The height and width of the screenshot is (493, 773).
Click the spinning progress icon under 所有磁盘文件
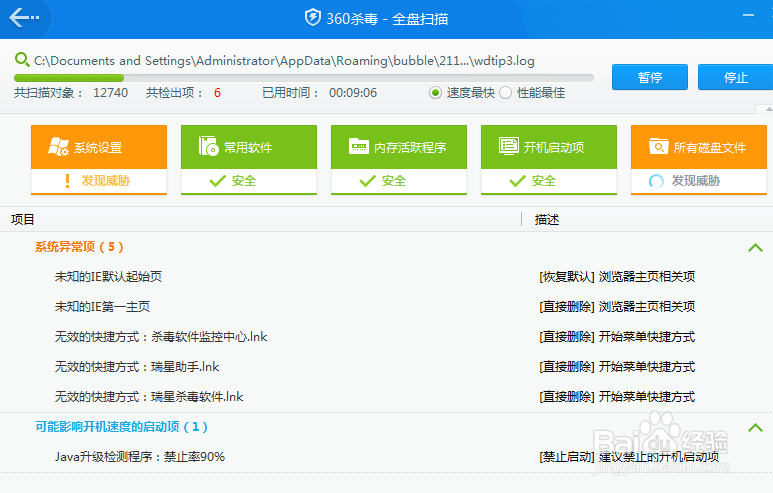[x=656, y=181]
